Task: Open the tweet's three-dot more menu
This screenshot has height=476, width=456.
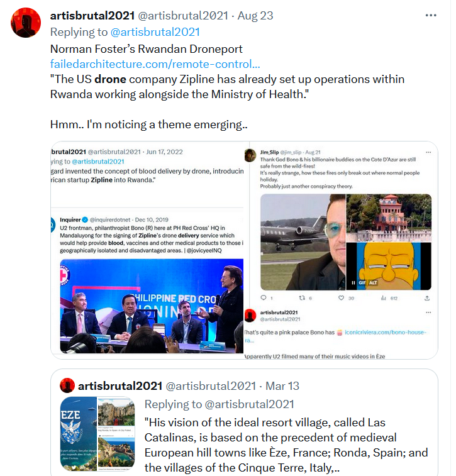Action: pyautogui.click(x=431, y=15)
